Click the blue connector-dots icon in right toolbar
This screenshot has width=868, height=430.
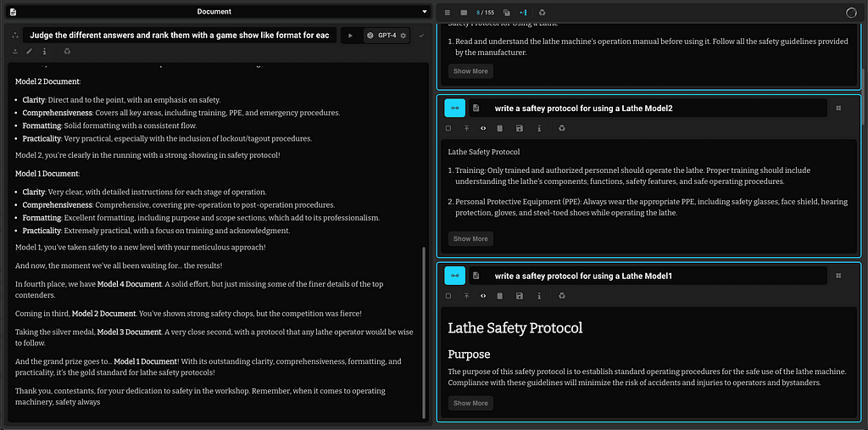click(523, 12)
